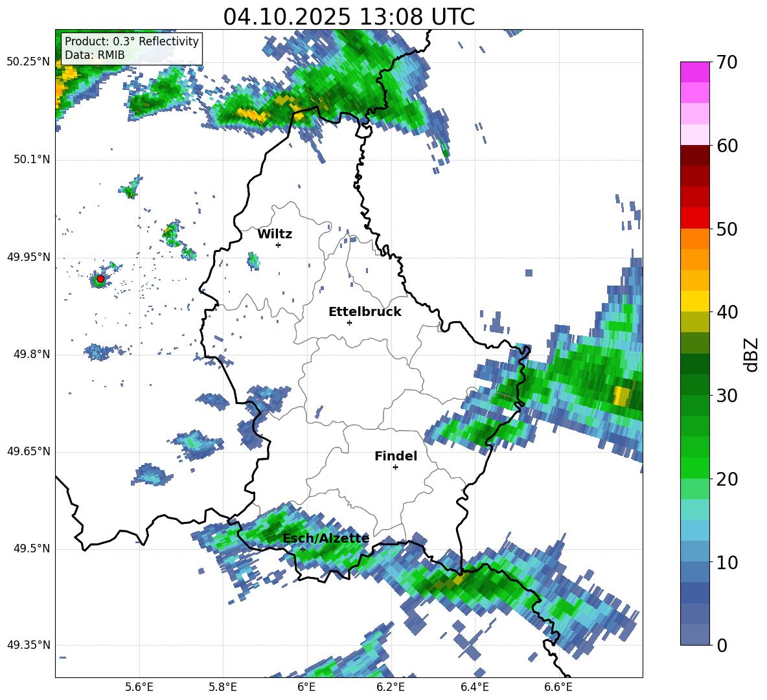Click the small radar echo south of Wiltz
This screenshot has height=700, width=767.
(253, 260)
